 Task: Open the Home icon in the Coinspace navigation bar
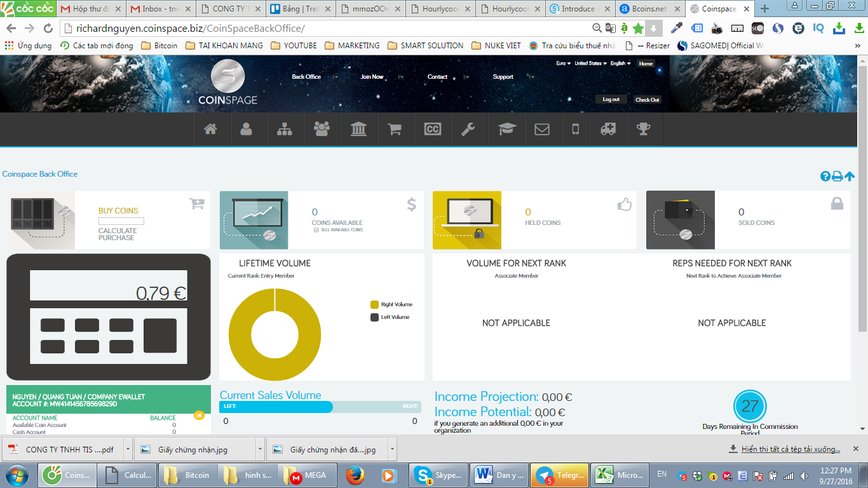click(x=210, y=130)
